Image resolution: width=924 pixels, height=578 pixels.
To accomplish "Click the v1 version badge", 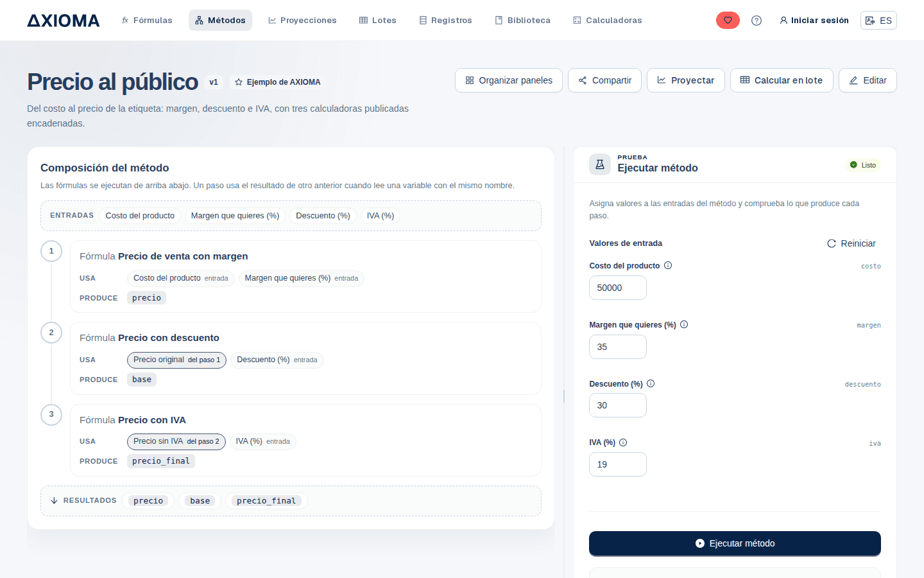I will [x=214, y=82].
